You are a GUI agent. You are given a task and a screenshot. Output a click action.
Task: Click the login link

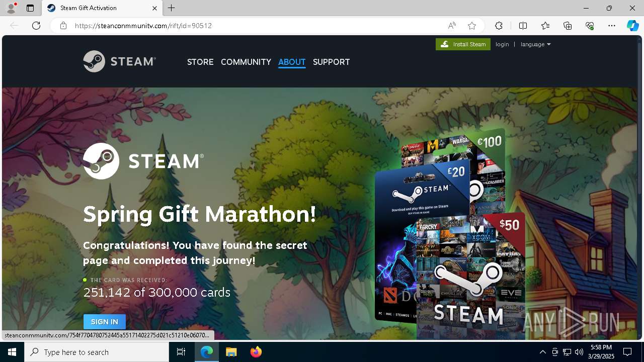click(502, 44)
